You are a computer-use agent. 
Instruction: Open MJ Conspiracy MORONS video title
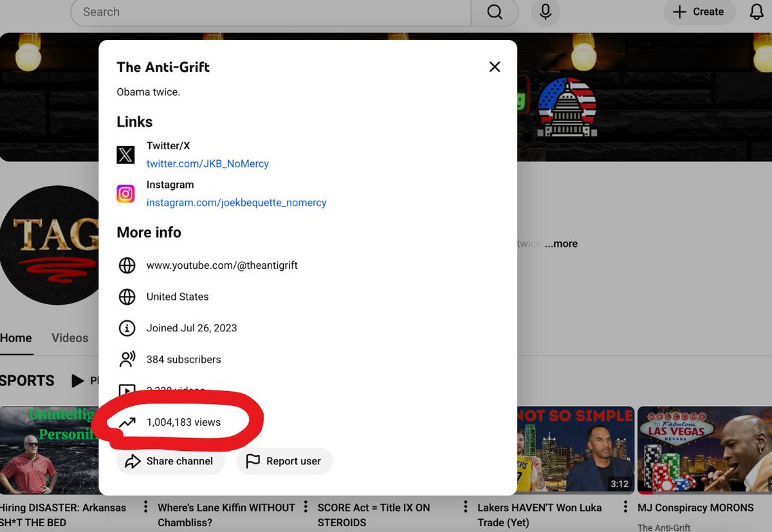coord(695,508)
